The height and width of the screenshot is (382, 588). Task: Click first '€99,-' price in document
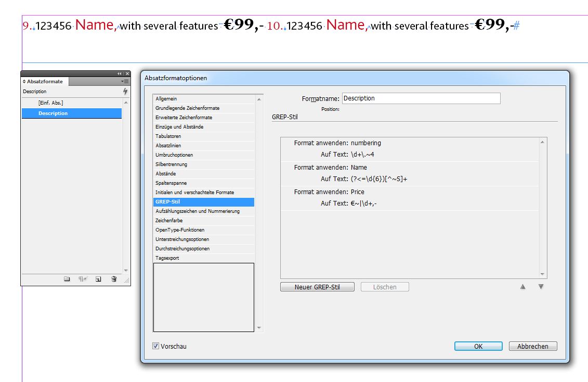pos(244,25)
